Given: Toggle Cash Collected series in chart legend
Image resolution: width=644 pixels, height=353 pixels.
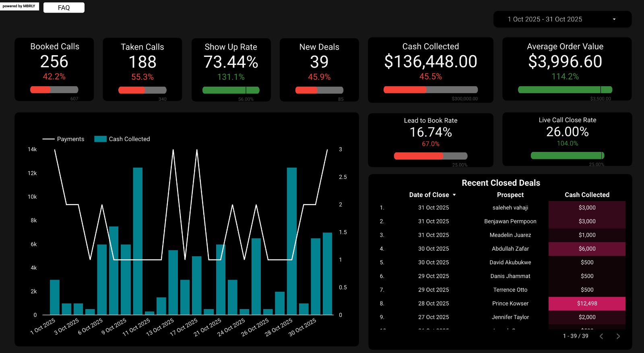Looking at the screenshot, I should click(x=122, y=139).
